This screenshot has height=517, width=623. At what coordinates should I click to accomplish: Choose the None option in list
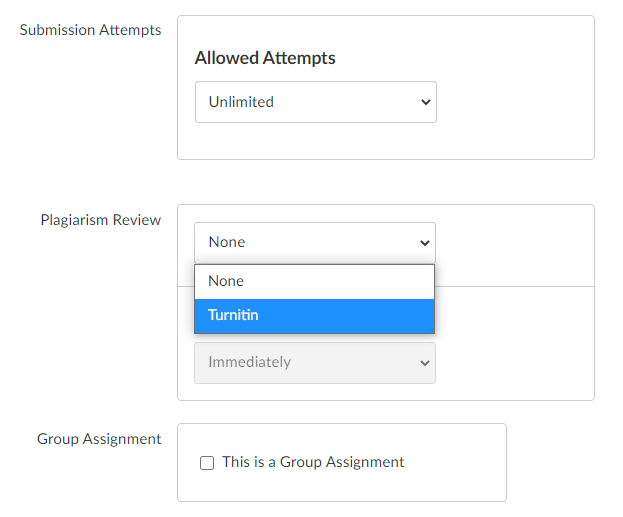click(x=314, y=282)
